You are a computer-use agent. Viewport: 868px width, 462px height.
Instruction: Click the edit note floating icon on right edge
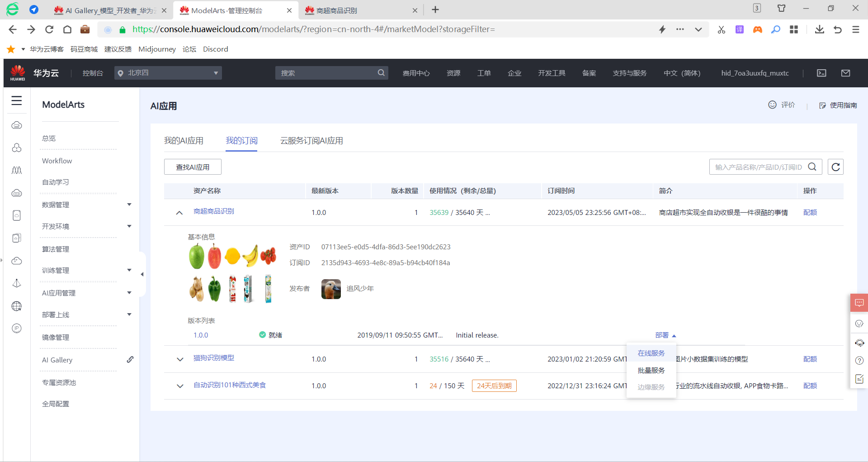coord(859,379)
